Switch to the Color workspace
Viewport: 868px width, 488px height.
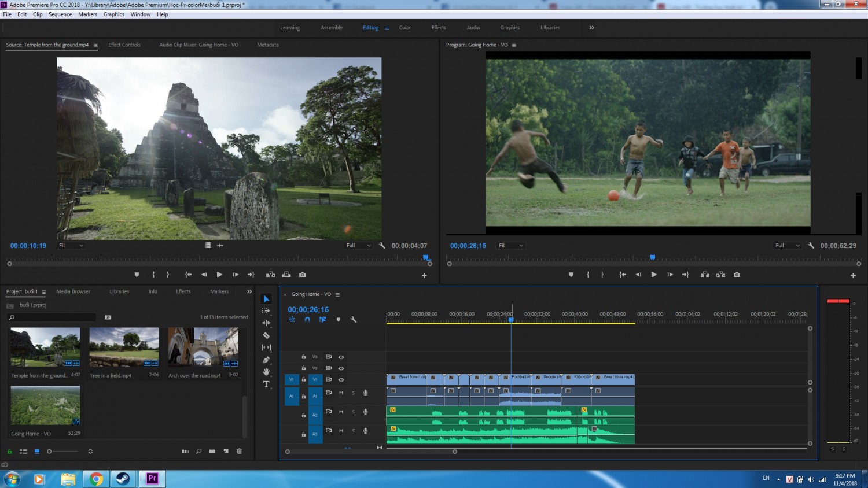coord(405,28)
